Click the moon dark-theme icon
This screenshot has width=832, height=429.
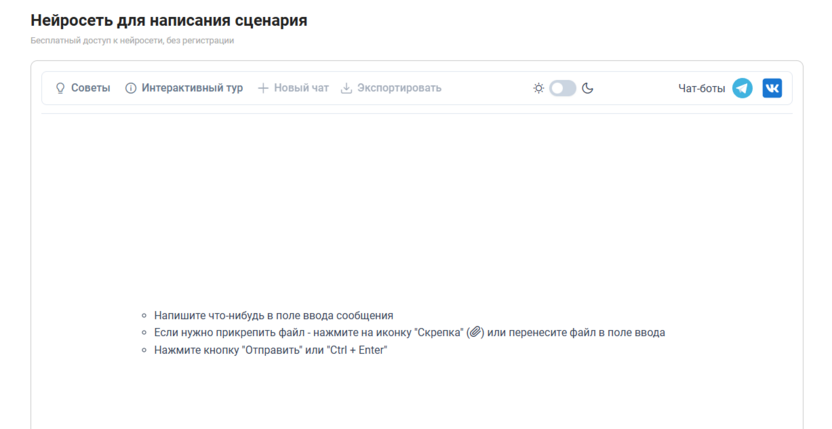point(587,88)
